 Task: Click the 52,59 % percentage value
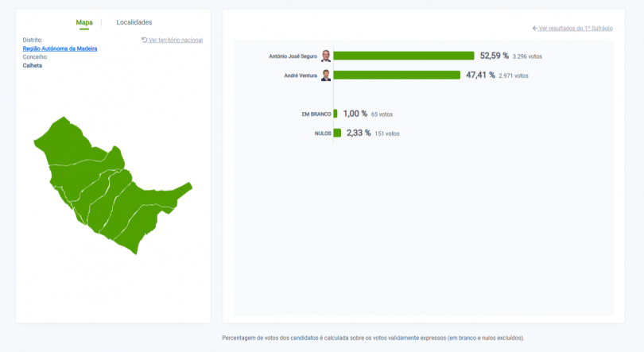[494, 56]
